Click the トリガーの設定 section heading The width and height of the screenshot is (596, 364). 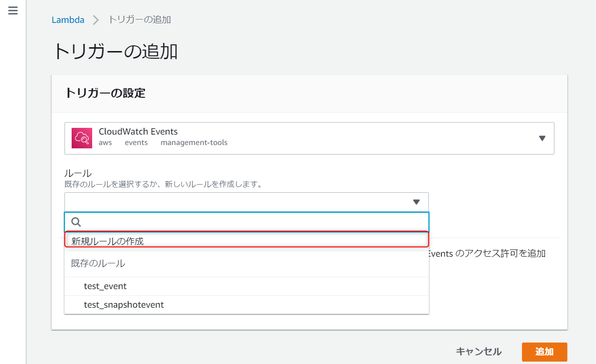click(x=105, y=93)
